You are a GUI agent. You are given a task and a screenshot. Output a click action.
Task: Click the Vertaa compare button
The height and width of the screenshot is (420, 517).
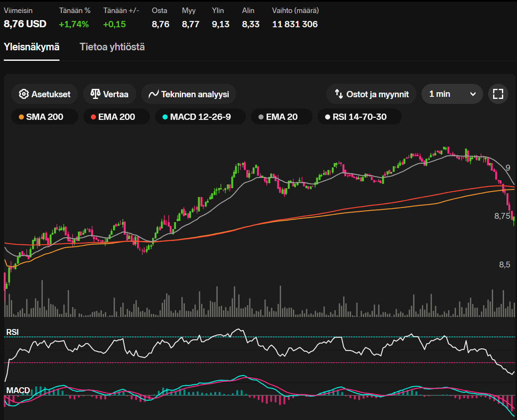coord(109,94)
